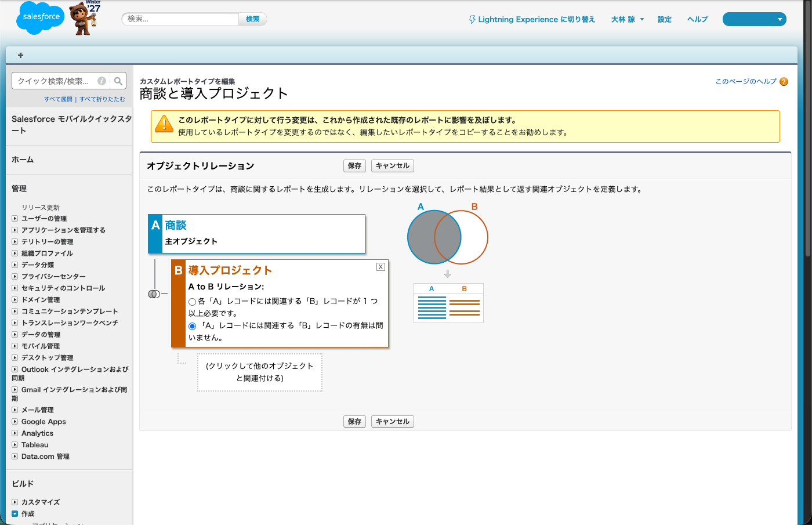Click すべて展開 link
This screenshot has height=525, width=812.
click(x=58, y=99)
